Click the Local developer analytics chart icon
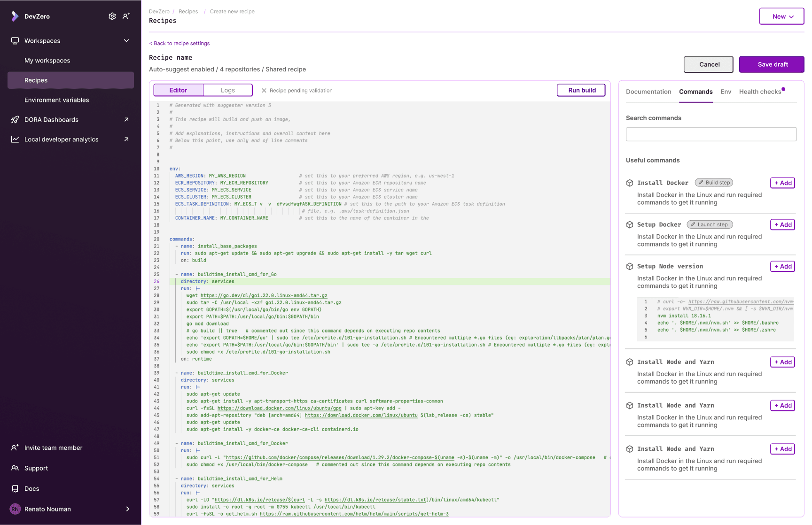Image resolution: width=812 pixels, height=525 pixels. (15, 139)
